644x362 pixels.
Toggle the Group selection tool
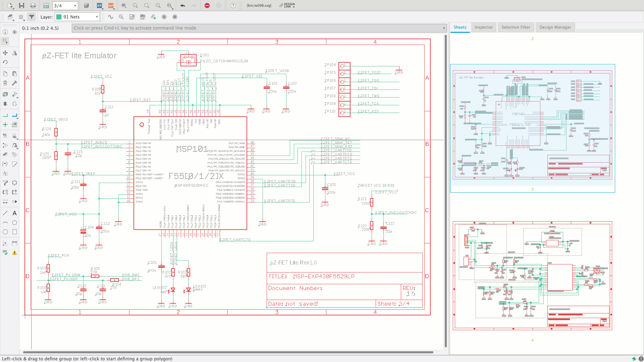[x=5, y=41]
